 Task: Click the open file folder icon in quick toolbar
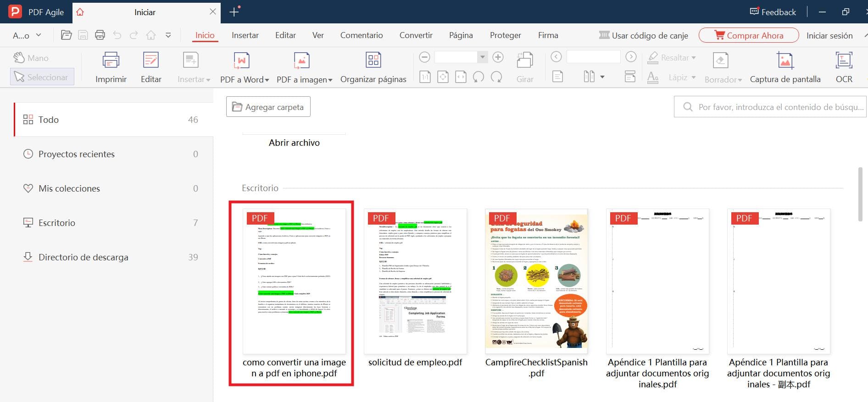pos(66,35)
